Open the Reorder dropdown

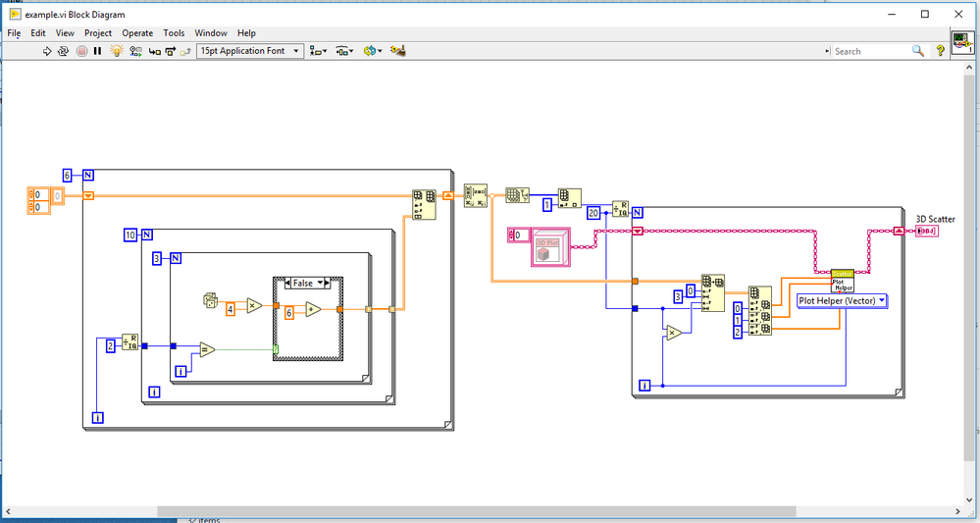[373, 51]
